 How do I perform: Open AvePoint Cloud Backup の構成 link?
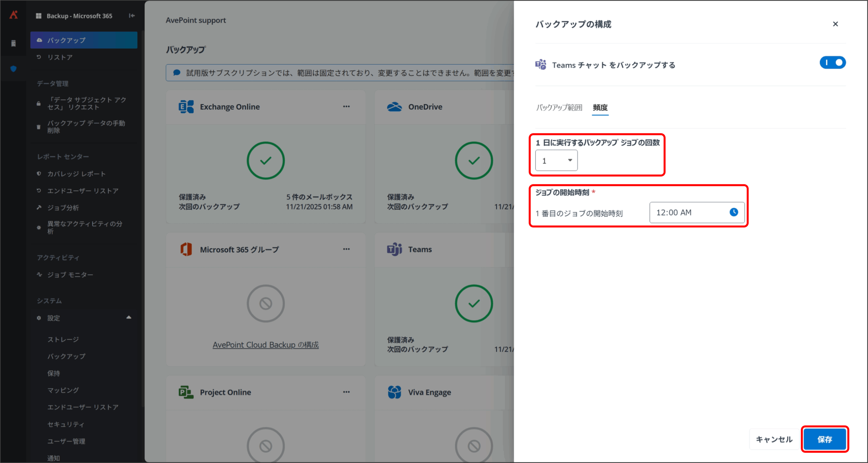tap(265, 345)
